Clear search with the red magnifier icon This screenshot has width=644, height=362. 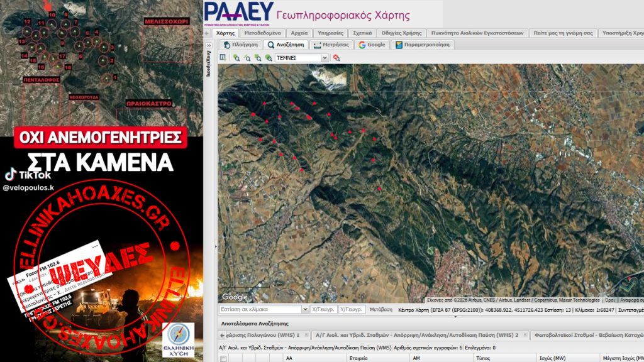[336, 58]
